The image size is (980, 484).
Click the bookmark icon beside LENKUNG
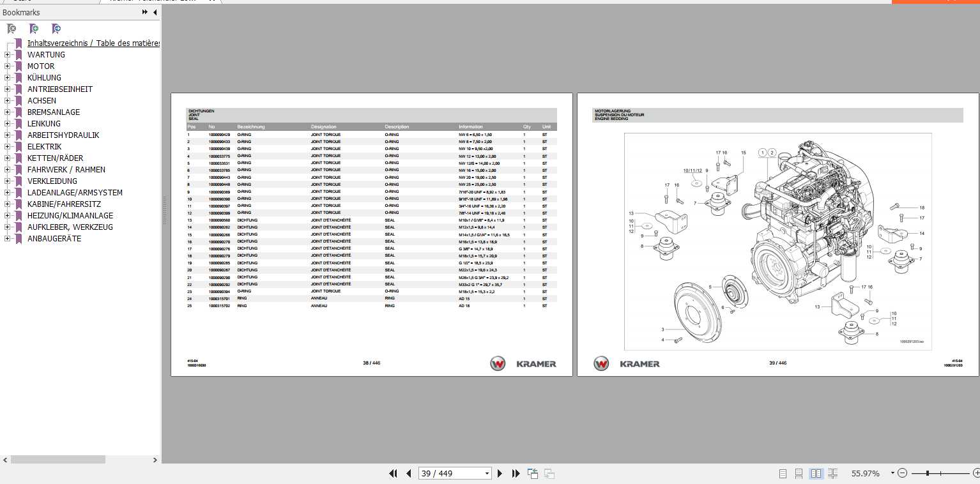(19, 124)
